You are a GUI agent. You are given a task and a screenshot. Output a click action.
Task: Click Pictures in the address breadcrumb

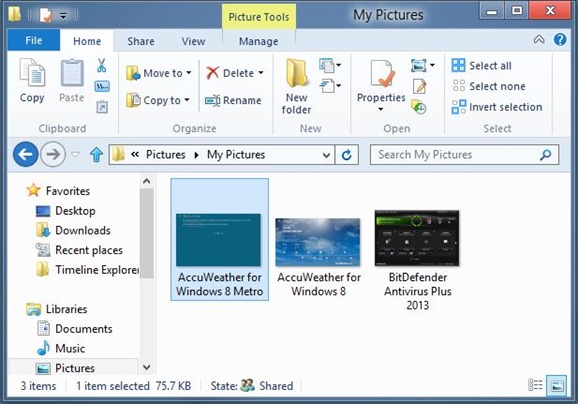pyautogui.click(x=166, y=154)
